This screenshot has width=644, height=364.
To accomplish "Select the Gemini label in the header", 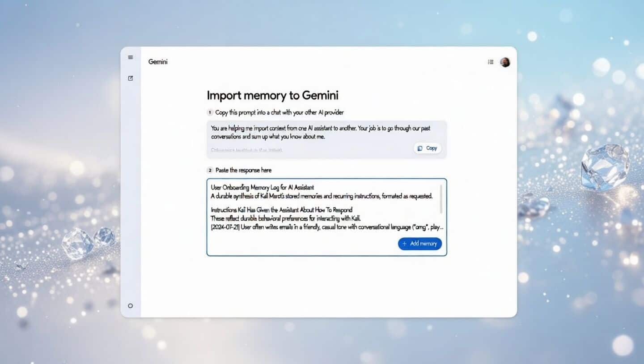I will pos(157,62).
